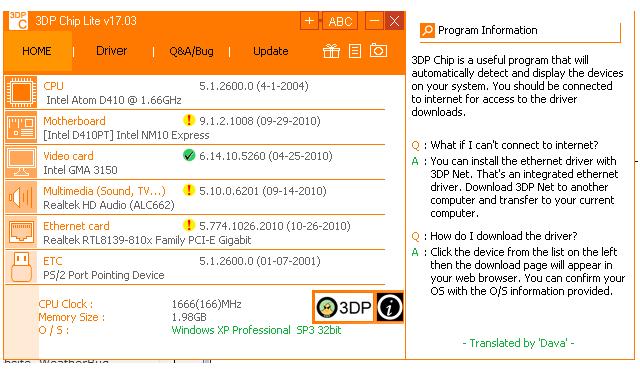Click the Motherboard warning exclamation icon

(x=189, y=120)
